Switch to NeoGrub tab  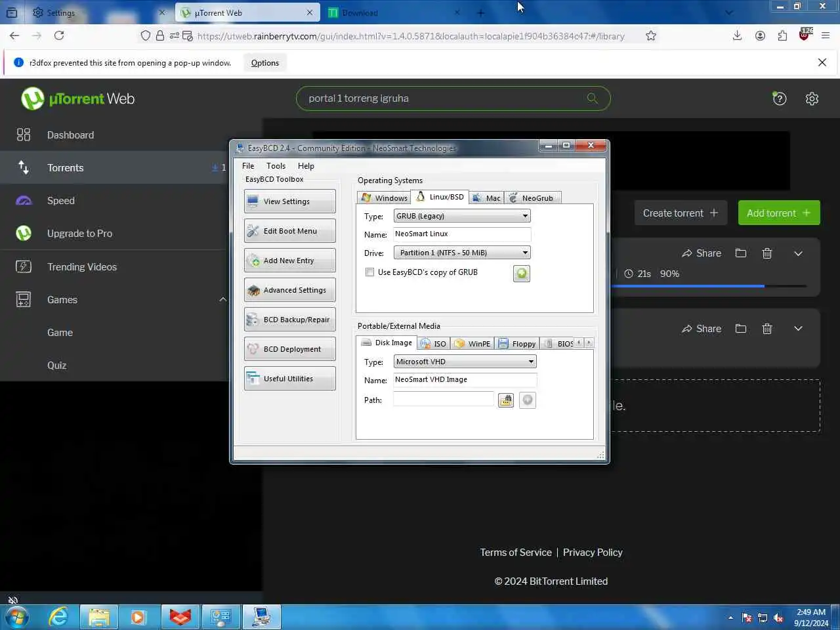pyautogui.click(x=532, y=198)
